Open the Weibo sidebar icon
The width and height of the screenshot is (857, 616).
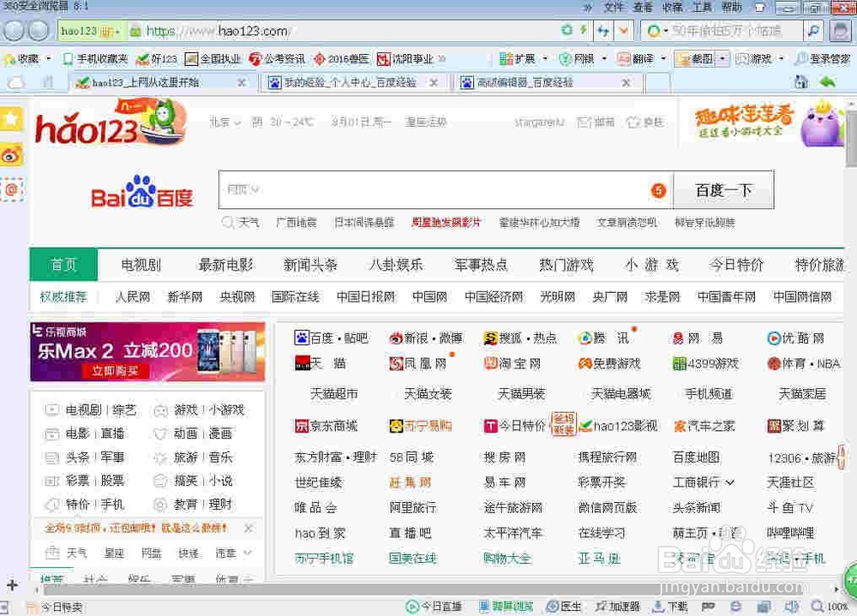coord(11,156)
